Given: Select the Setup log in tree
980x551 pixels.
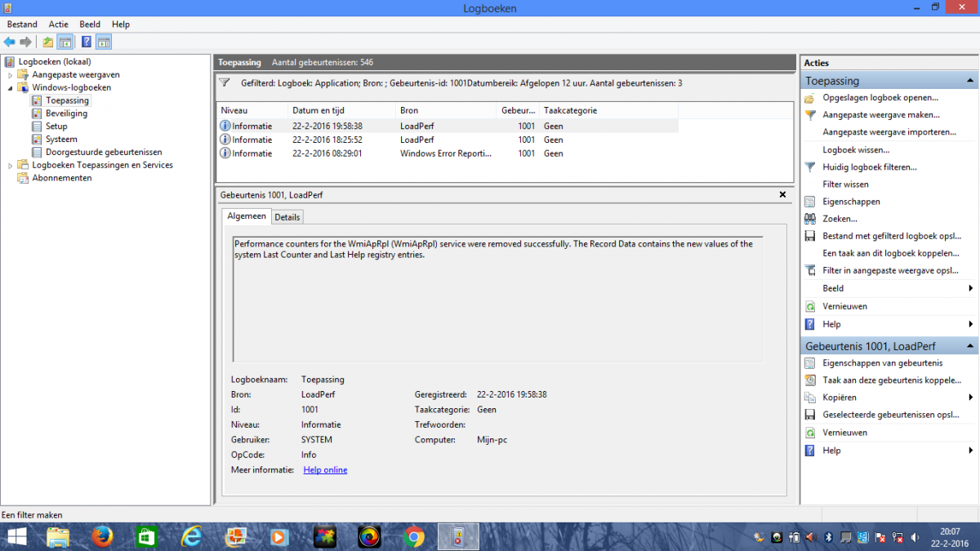Looking at the screenshot, I should click(x=56, y=127).
